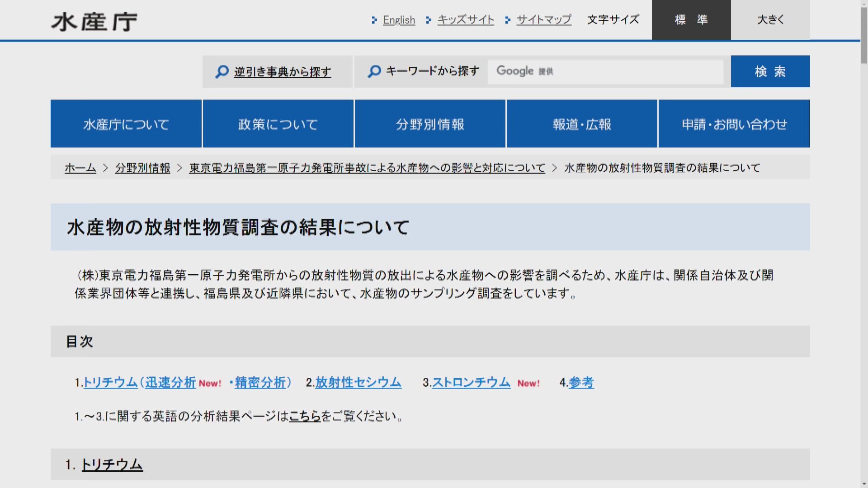Click the blue arrow icon before English
The image size is (868, 488).
374,19
